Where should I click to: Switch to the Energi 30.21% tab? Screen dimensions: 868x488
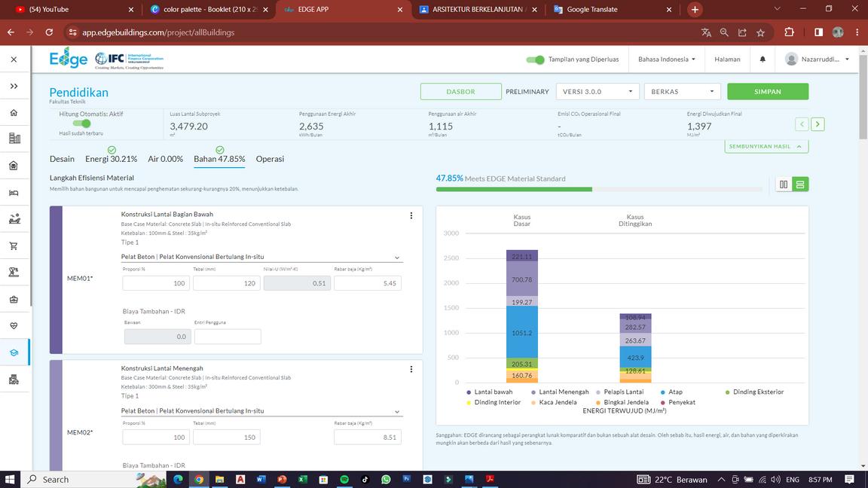pos(111,159)
